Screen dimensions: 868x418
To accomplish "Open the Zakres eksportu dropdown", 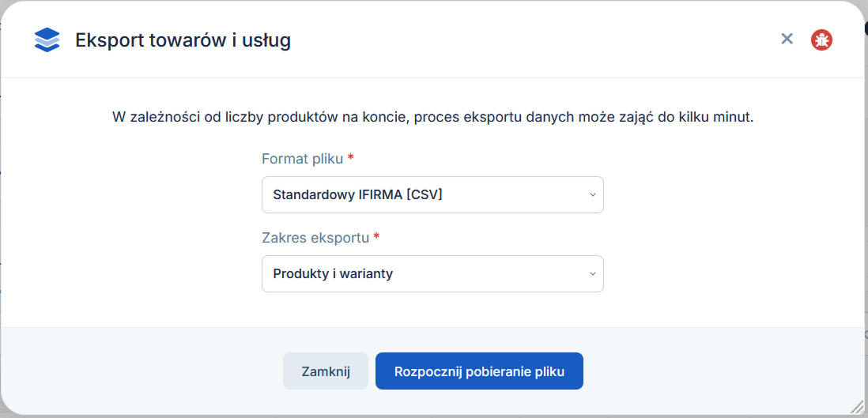I will click(x=432, y=273).
